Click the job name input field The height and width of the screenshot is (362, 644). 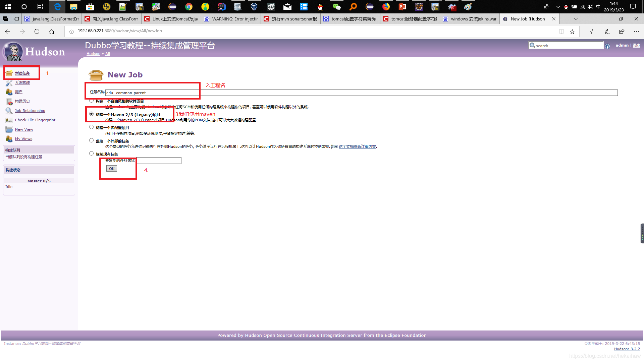click(x=361, y=93)
